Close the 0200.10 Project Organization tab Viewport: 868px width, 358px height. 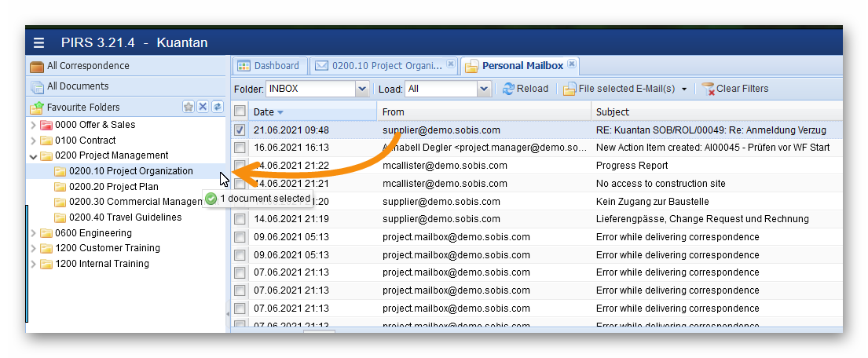451,64
